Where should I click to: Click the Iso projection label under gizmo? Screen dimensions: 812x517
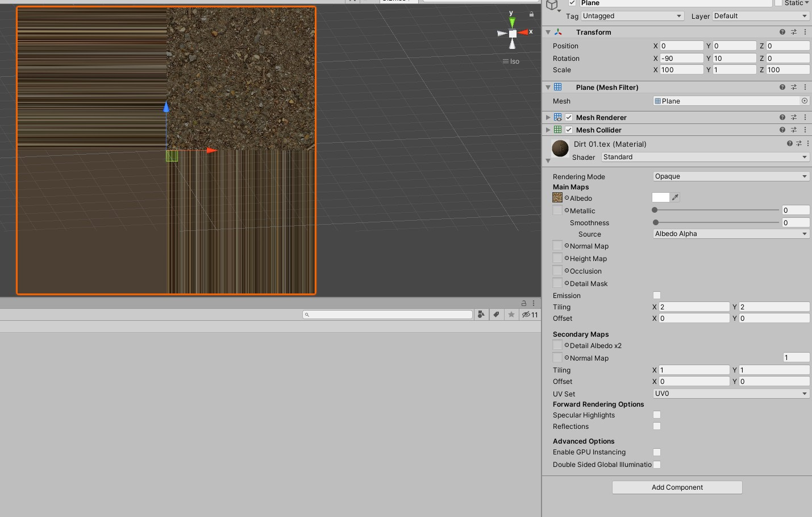point(511,61)
